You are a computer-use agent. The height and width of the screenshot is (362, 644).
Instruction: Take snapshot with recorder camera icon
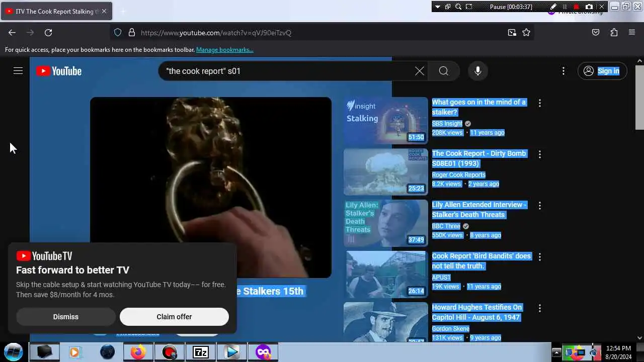tap(589, 7)
